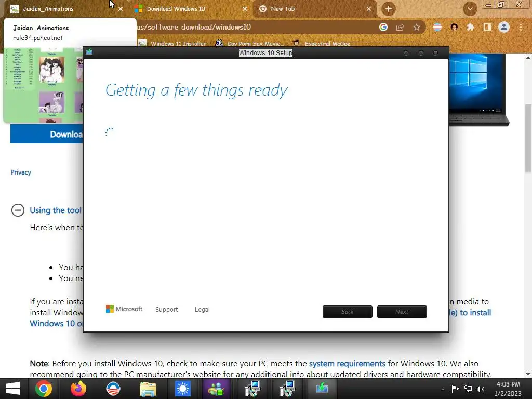Click the Legal link in Setup
This screenshot has width=532, height=399.
202,310
